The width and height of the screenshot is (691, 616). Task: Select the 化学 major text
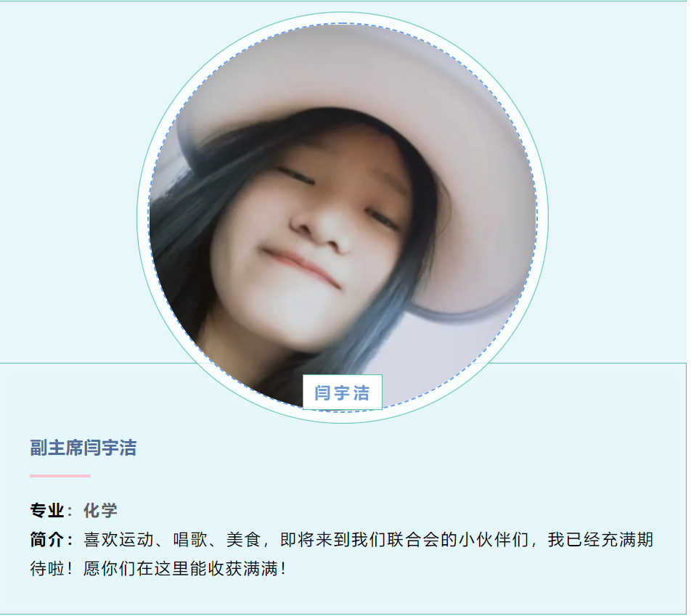click(x=100, y=511)
